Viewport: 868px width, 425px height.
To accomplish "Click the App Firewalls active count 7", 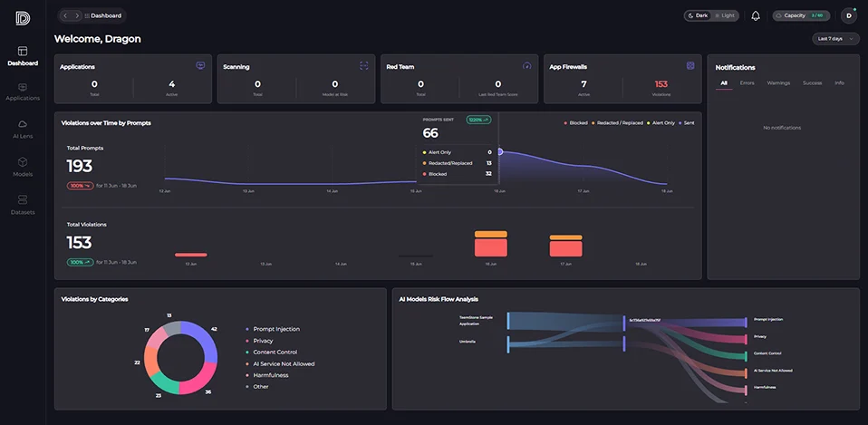I will [x=583, y=84].
